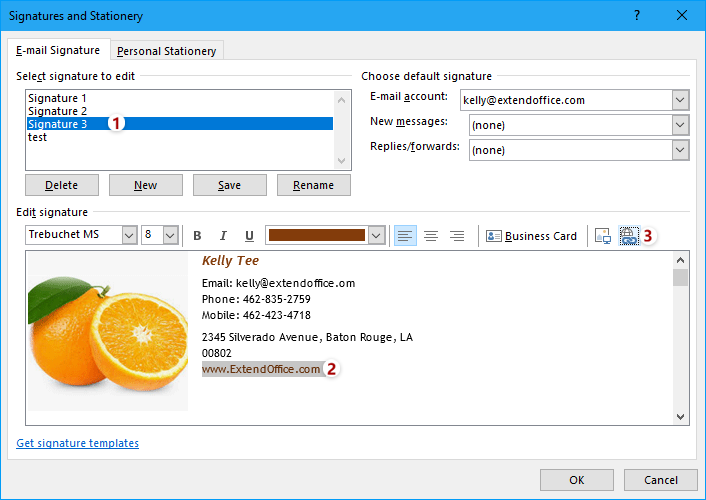Click the Rename button

(314, 185)
